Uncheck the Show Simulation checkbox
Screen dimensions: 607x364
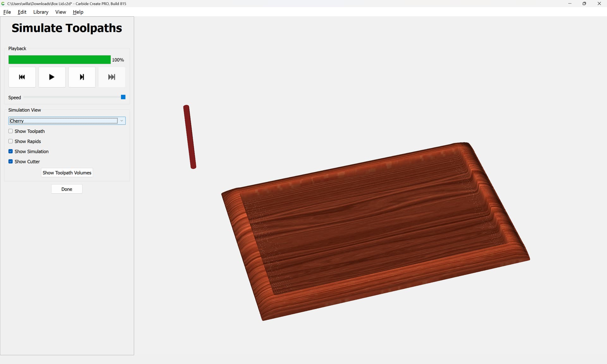click(10, 151)
